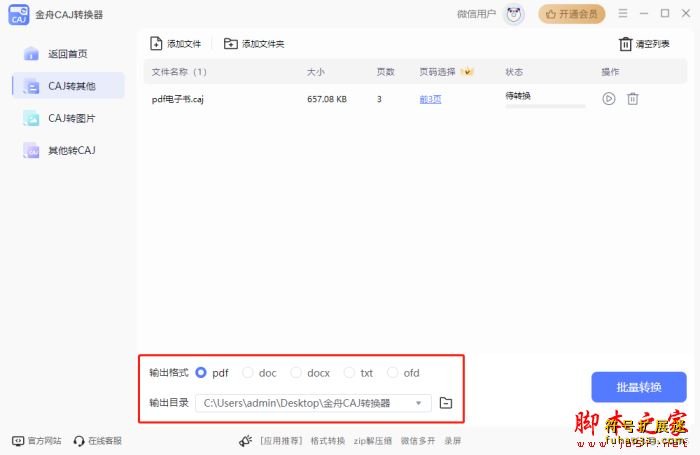
Task: Click the 金舟CAJ转换器 app logo icon
Action: [x=19, y=14]
